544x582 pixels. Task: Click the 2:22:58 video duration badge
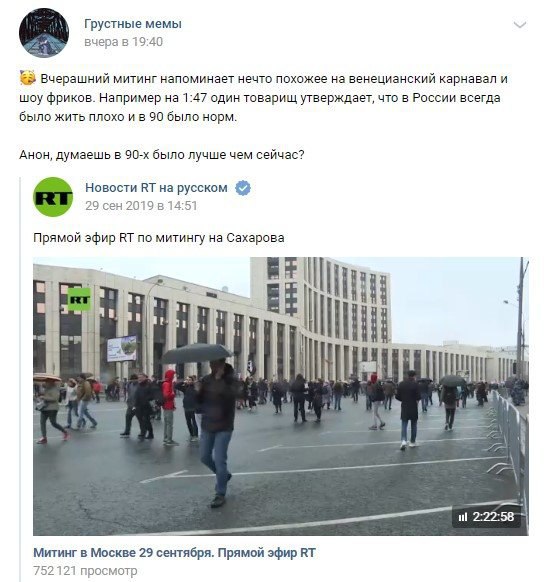tap(486, 517)
